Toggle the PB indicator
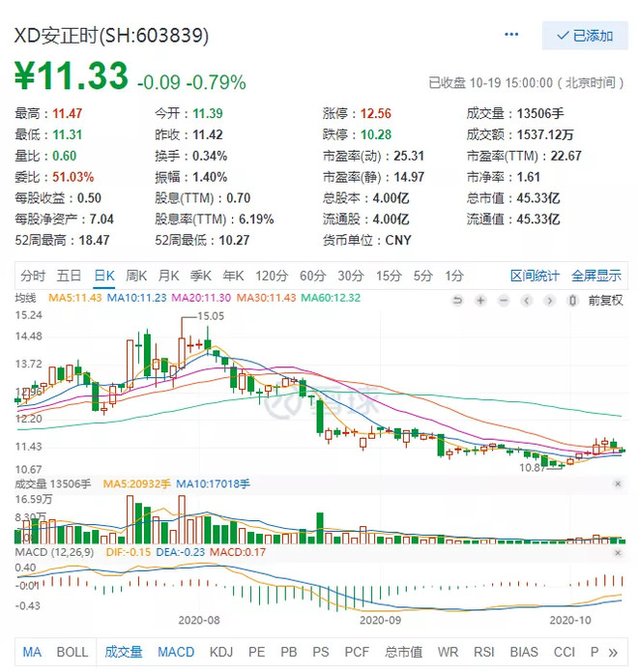 [289, 653]
